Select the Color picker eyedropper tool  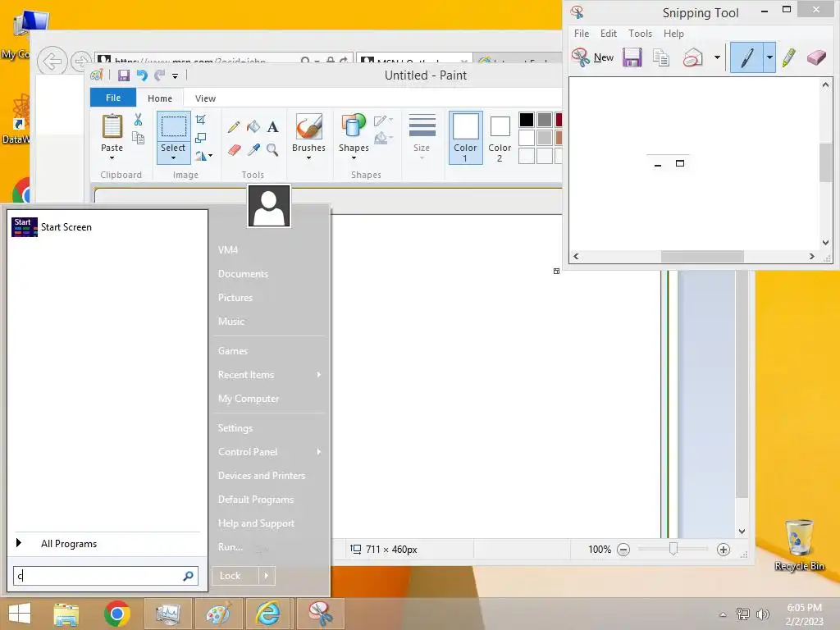pyautogui.click(x=253, y=150)
